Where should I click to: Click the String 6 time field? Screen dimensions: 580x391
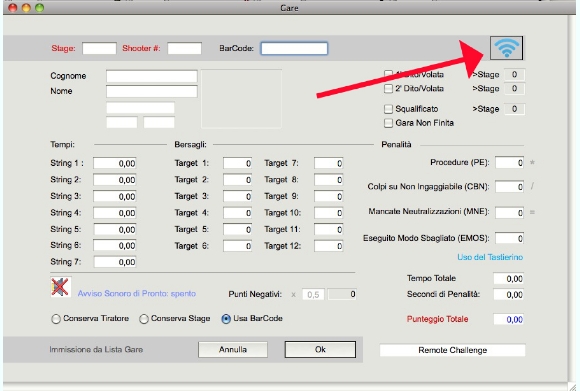[115, 246]
